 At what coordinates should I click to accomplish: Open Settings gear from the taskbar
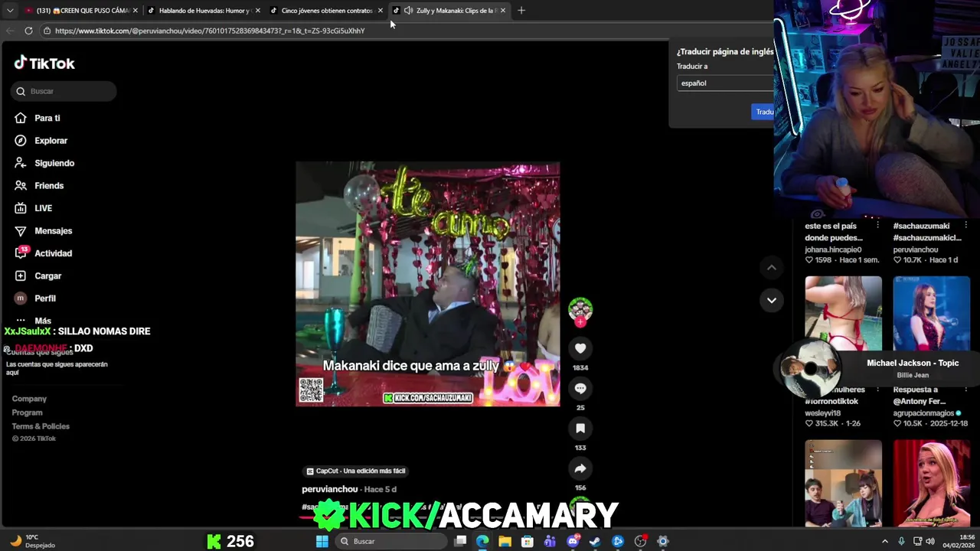663,541
